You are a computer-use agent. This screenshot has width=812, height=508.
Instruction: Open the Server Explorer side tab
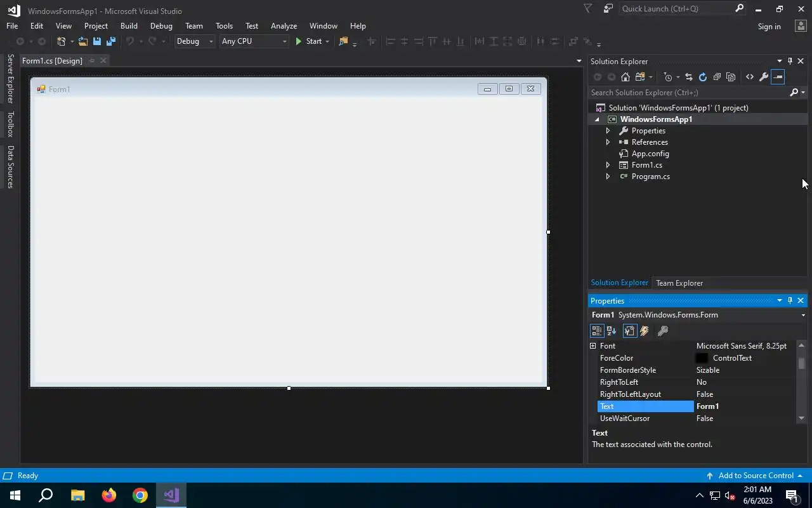click(10, 79)
